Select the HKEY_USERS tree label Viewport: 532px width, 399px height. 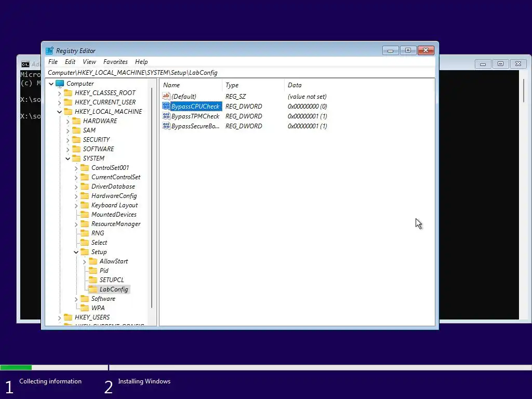92,317
